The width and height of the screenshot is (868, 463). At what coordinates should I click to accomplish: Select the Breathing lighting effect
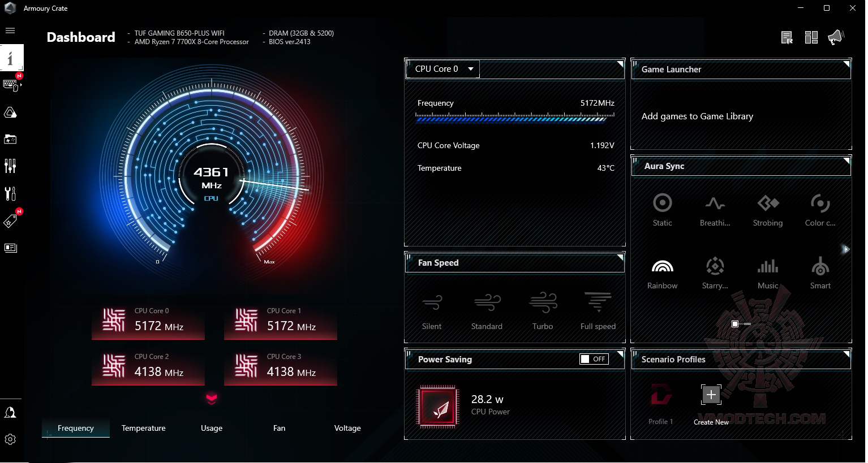click(x=715, y=210)
